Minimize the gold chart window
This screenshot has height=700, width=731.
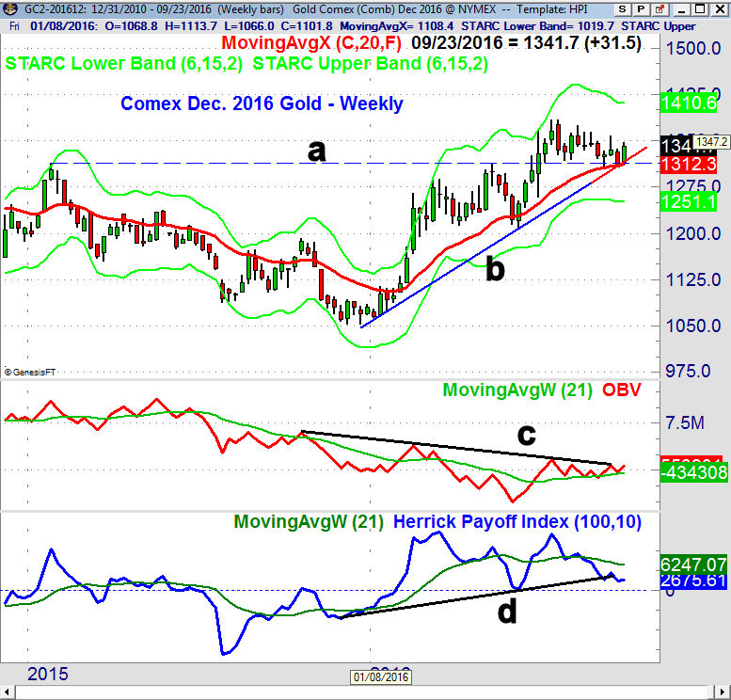click(x=682, y=9)
